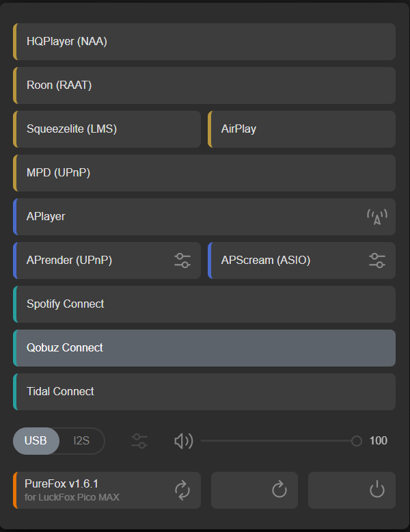Viewport: 410px width, 532px height.
Task: Switch output to USB
Action: 36,441
